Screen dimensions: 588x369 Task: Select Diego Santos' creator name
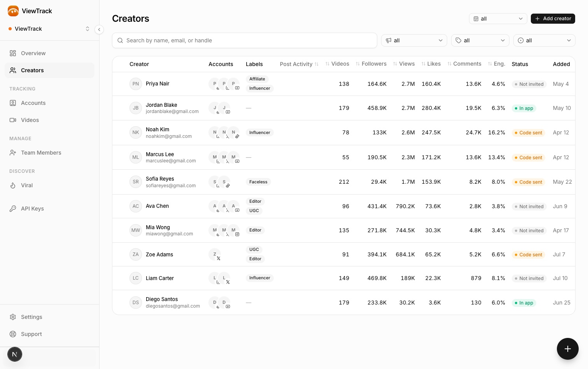click(x=162, y=299)
